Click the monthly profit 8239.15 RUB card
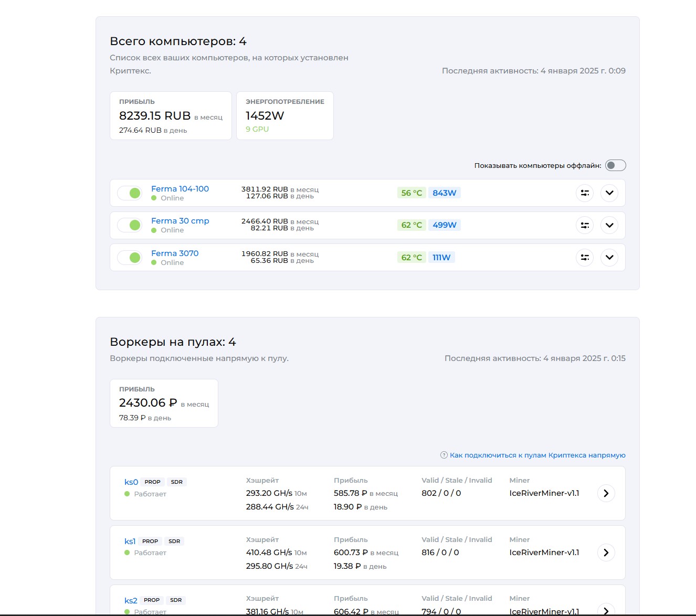Image resolution: width=696 pixels, height=616 pixels. pyautogui.click(x=171, y=116)
